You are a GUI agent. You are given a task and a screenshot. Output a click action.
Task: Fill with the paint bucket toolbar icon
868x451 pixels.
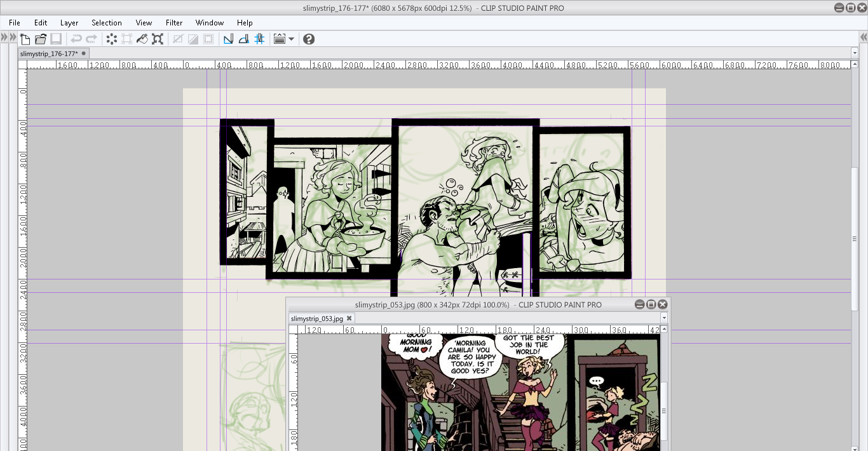click(x=142, y=39)
